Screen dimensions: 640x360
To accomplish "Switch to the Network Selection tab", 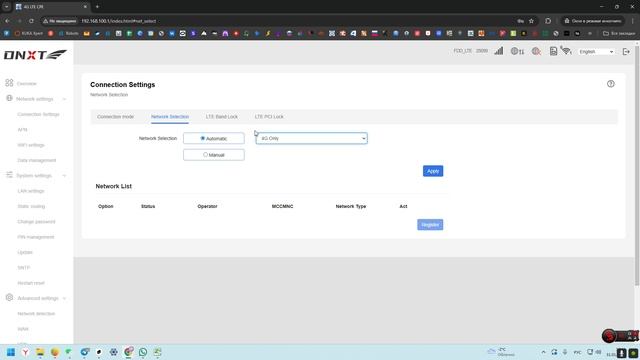I will coord(170,117).
